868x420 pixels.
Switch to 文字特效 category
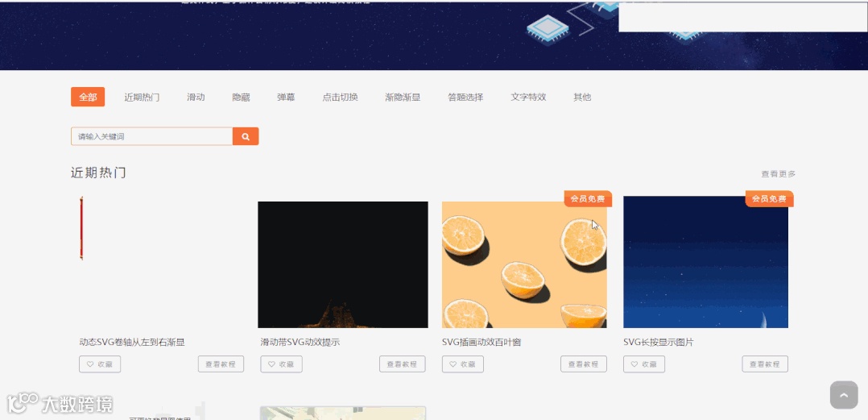pyautogui.click(x=529, y=97)
